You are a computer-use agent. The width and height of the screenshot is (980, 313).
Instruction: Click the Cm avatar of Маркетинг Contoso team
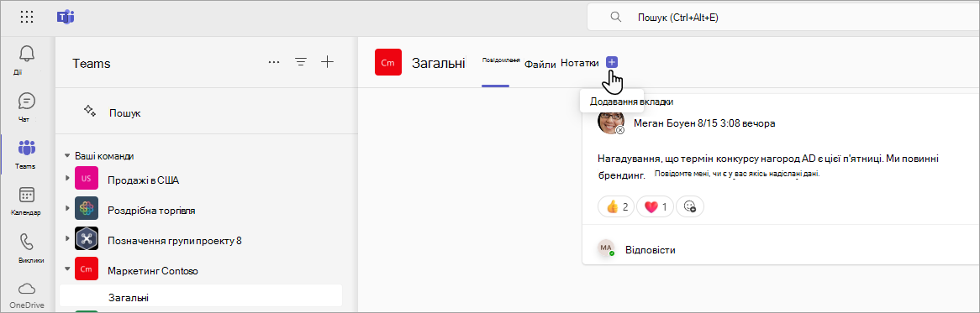pos(86,269)
